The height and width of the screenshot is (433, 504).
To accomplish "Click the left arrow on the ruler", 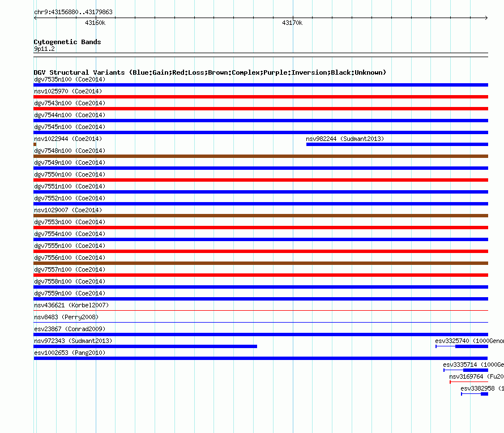I will (x=35, y=18).
